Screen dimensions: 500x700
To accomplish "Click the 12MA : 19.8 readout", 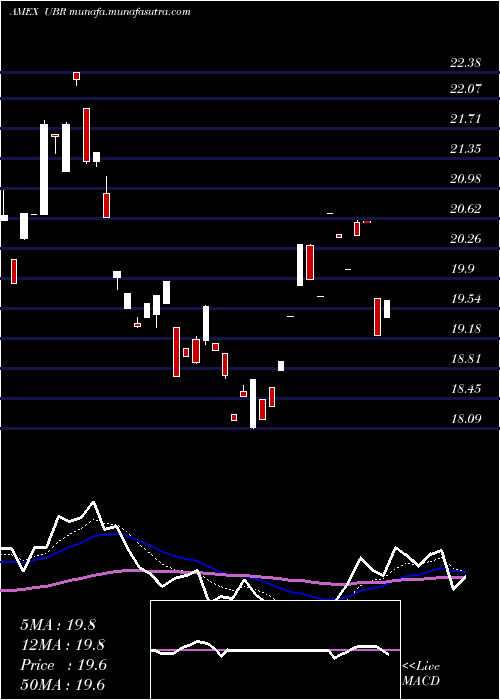I will click(x=62, y=645).
